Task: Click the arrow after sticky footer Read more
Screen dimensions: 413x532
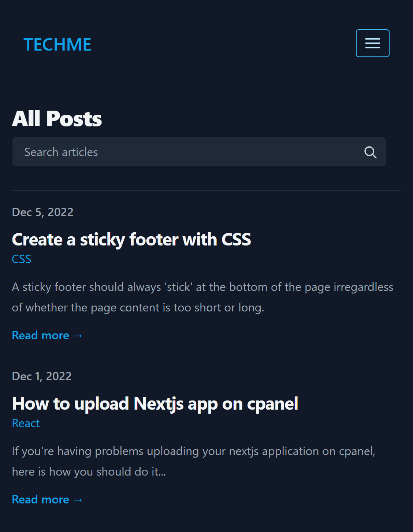Action: 78,336
